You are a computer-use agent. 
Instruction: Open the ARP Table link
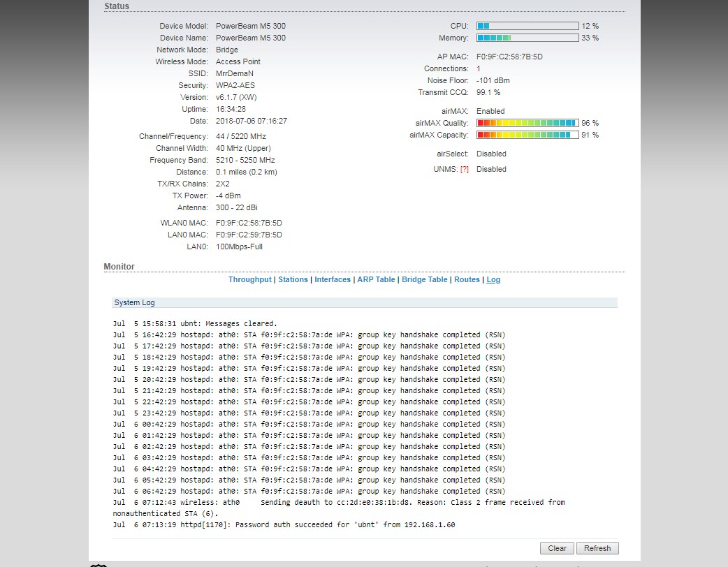376,279
